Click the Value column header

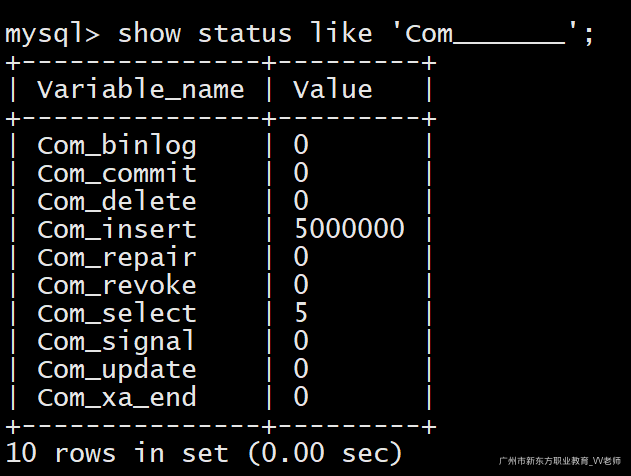click(x=333, y=90)
